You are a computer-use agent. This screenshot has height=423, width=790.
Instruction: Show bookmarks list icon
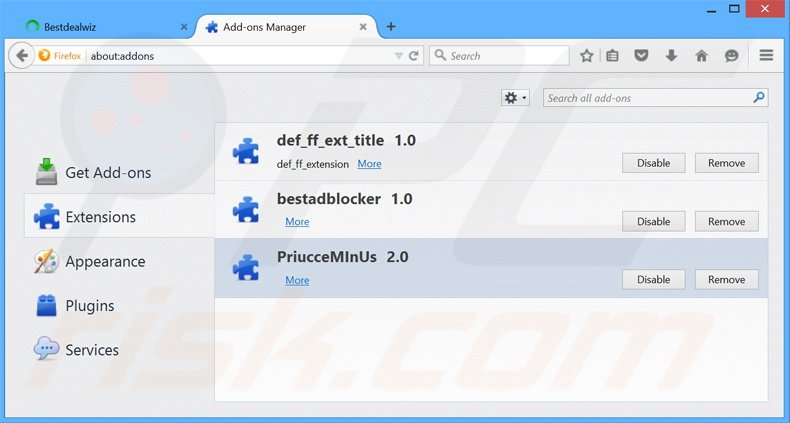click(x=612, y=56)
